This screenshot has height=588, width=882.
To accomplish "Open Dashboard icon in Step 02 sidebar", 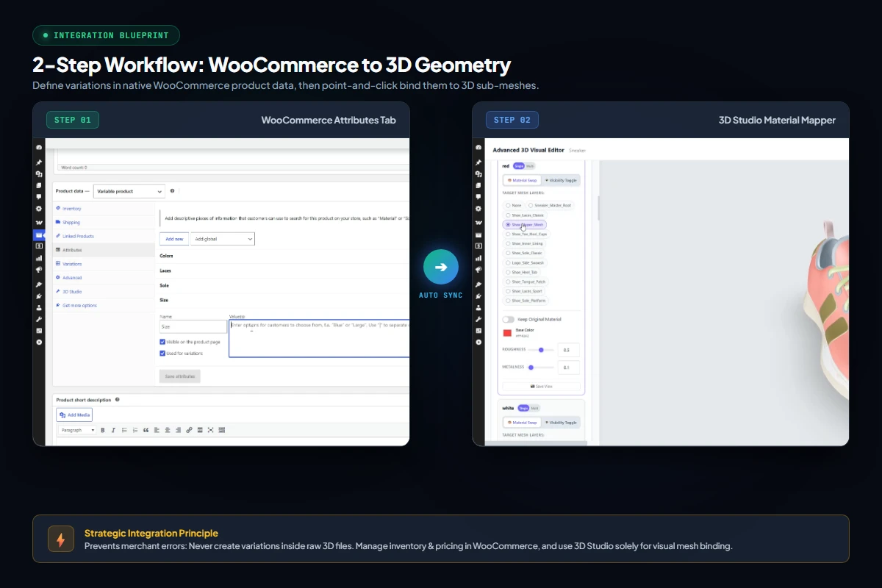I will coord(478,147).
